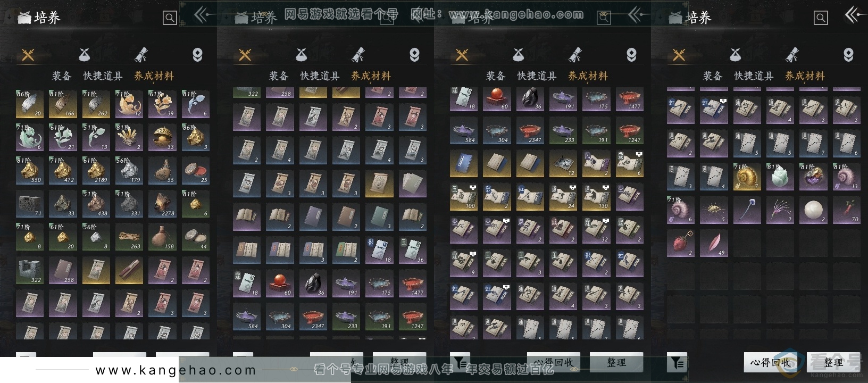This screenshot has width=868, height=383.
Task: Select 61阶 jade flower count 21, first panel
Action: point(63,137)
